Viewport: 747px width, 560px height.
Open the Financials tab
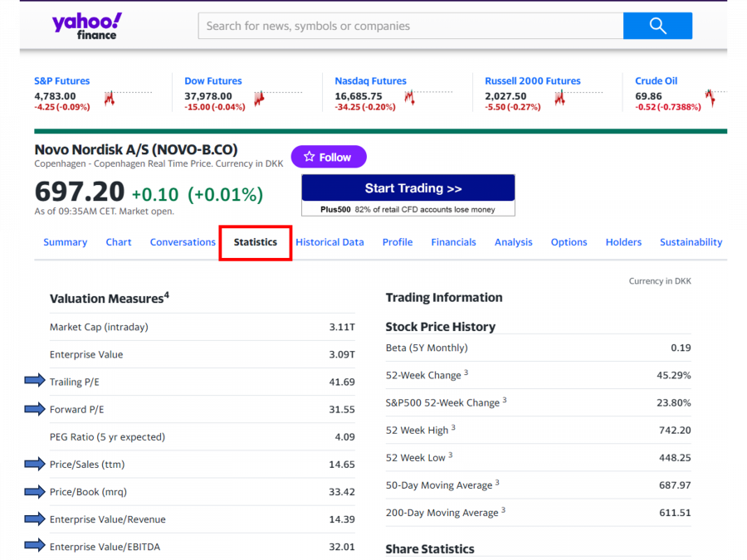(453, 242)
